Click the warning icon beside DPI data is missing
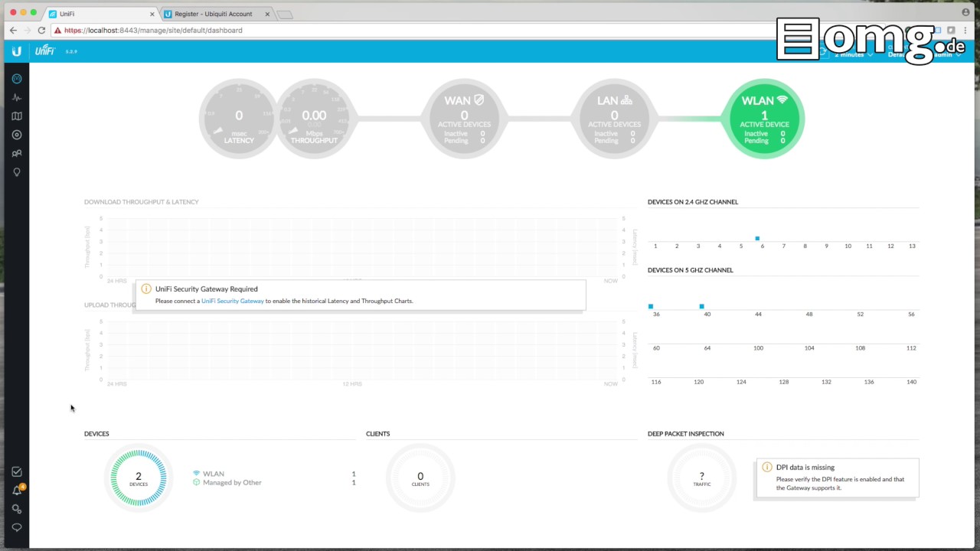This screenshot has width=980, height=551. [x=767, y=467]
